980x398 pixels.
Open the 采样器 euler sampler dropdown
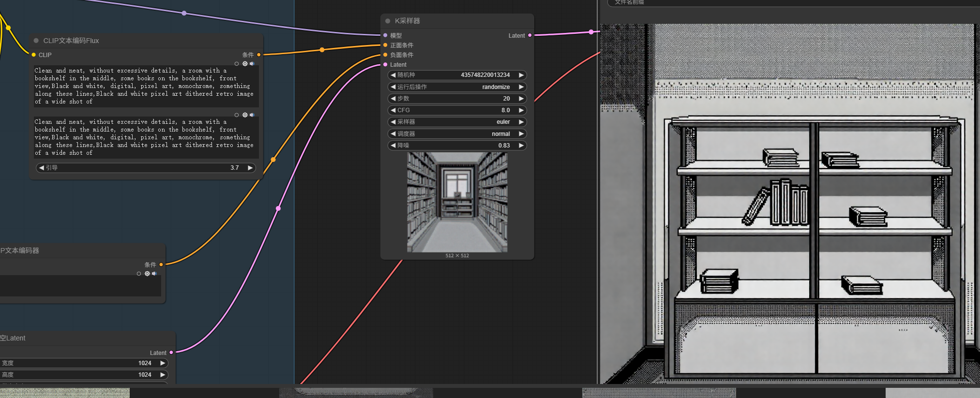(x=457, y=122)
